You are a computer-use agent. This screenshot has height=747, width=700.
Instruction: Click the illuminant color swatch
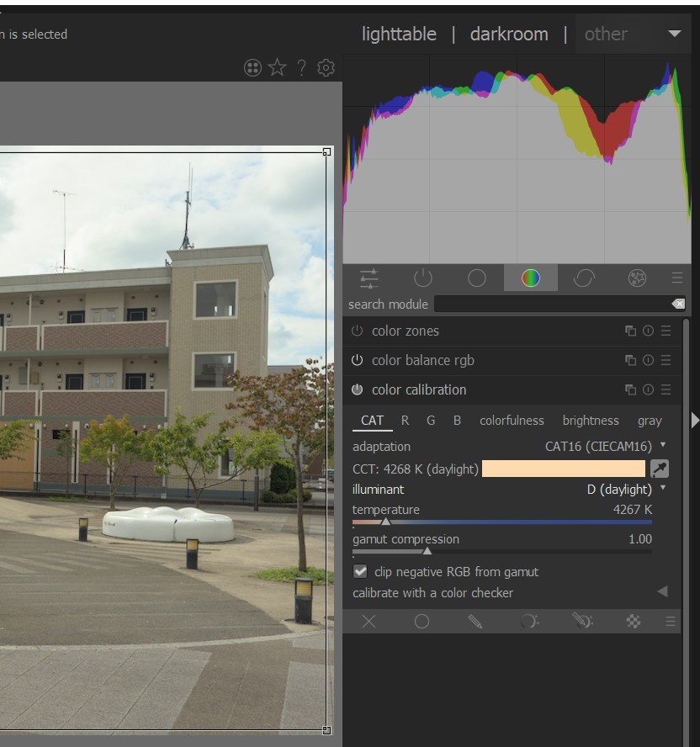pos(564,469)
